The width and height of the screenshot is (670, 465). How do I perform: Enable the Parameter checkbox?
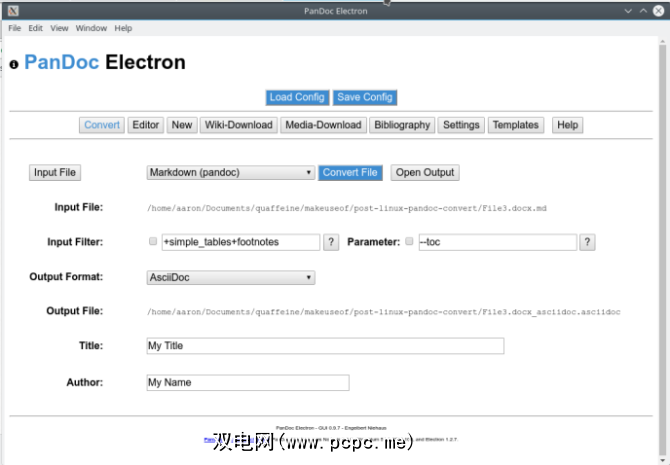click(409, 241)
